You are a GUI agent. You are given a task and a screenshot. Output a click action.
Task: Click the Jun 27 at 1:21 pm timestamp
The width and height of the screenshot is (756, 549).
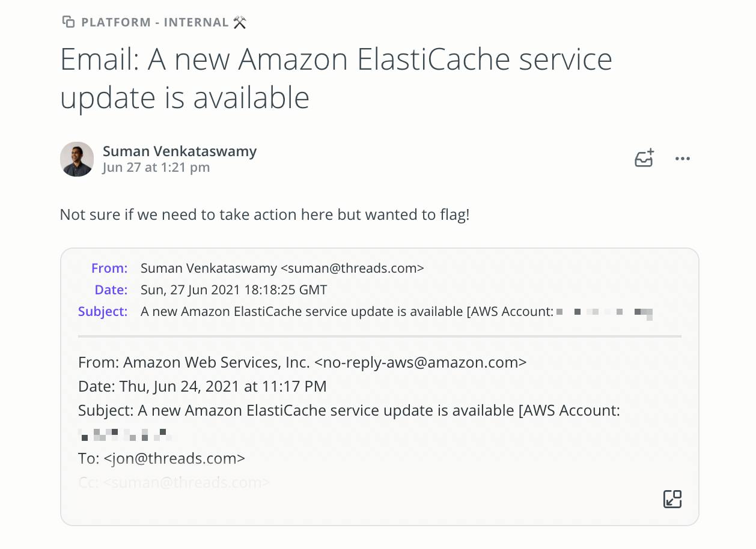(156, 167)
